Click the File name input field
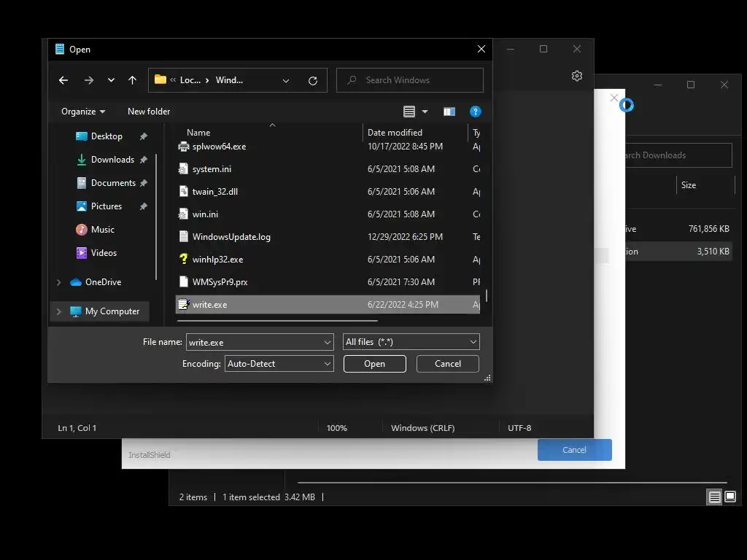 [x=255, y=343]
